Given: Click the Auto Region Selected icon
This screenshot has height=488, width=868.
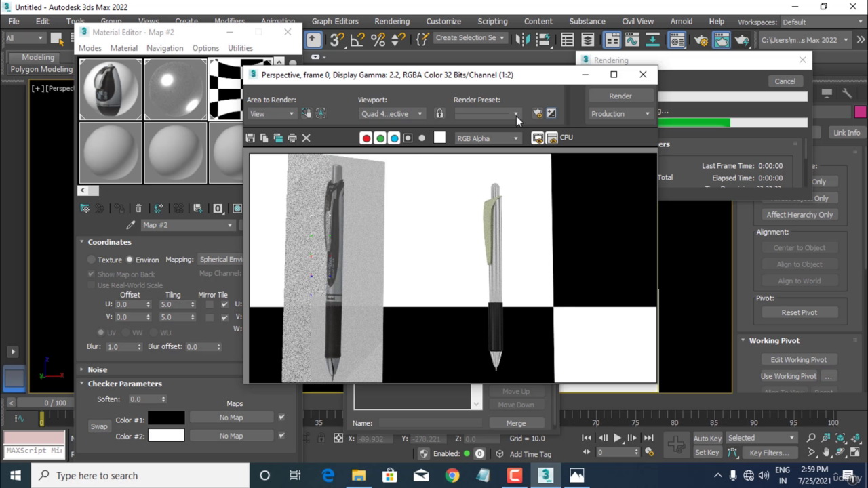Looking at the screenshot, I should 321,114.
